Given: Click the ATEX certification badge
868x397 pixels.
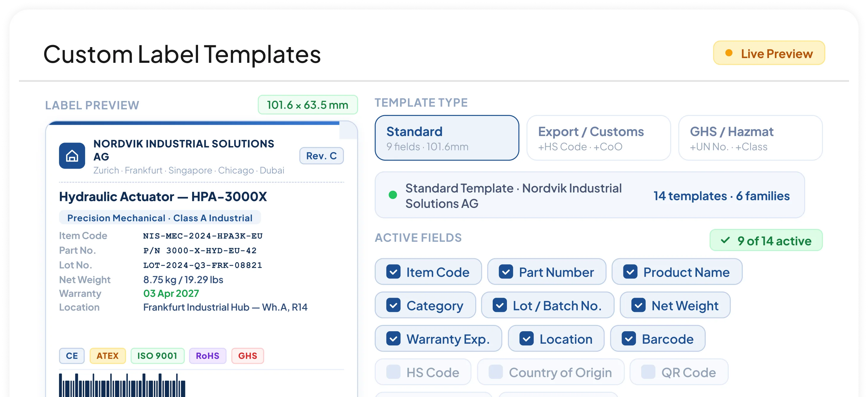Looking at the screenshot, I should tap(108, 356).
